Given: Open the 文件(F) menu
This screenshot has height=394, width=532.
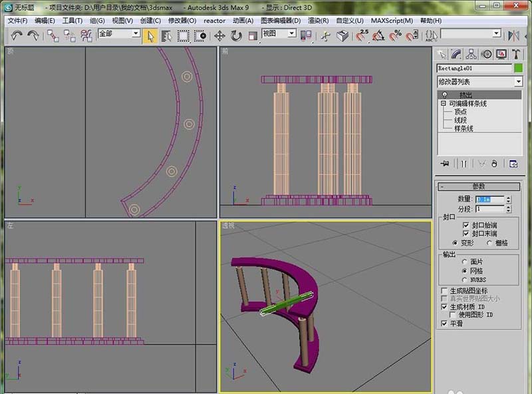Looking at the screenshot, I should [x=17, y=21].
